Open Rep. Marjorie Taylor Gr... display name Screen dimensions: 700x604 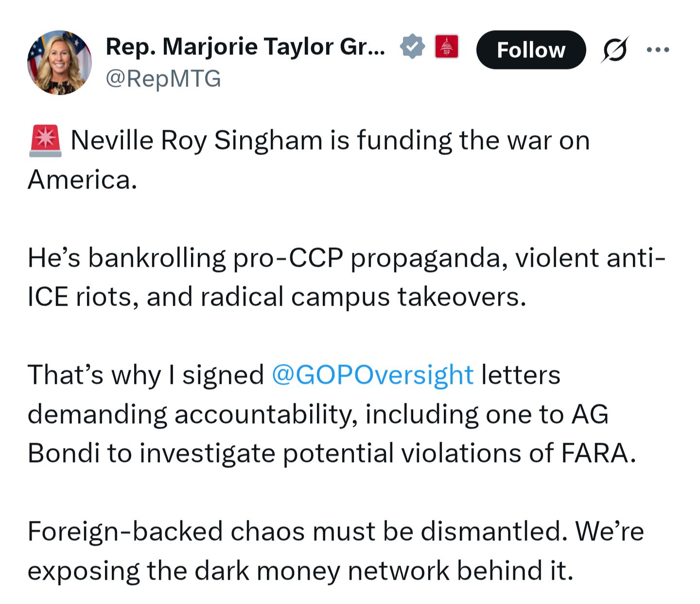pyautogui.click(x=245, y=47)
